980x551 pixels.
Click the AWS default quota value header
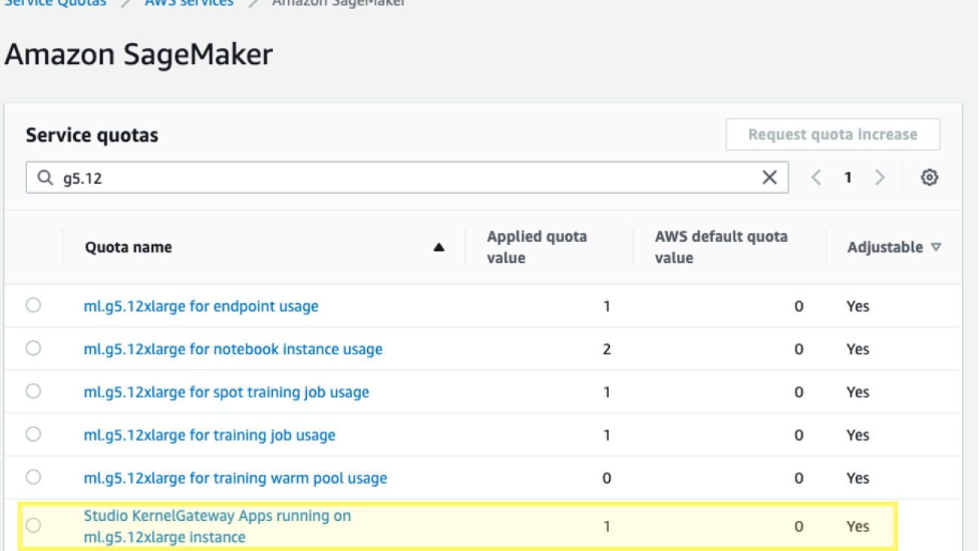pos(721,246)
